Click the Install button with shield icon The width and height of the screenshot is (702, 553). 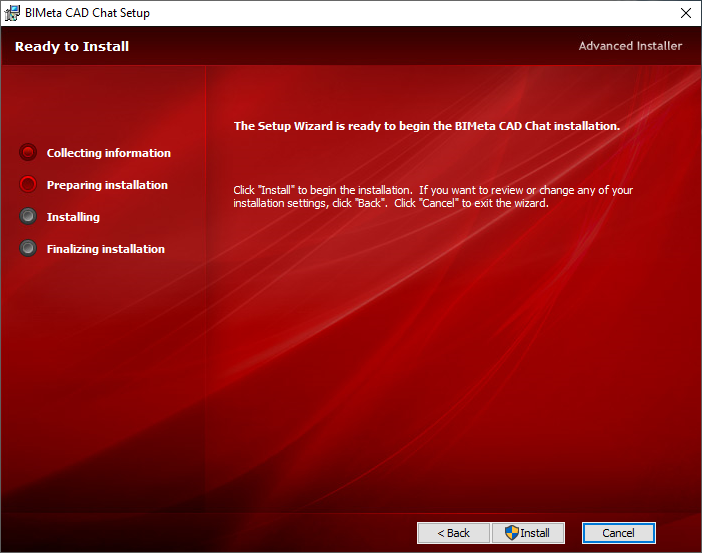528,533
